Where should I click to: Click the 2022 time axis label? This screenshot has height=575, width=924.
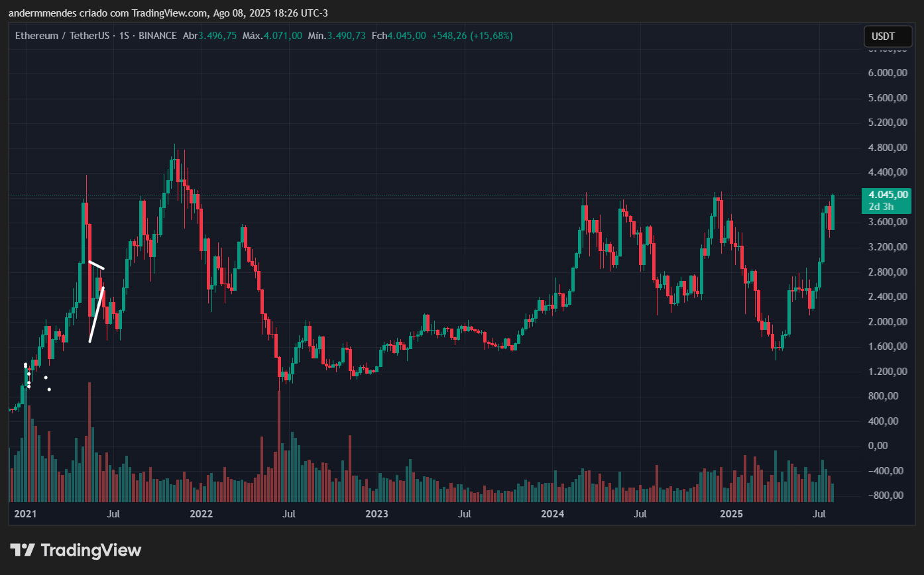point(201,513)
